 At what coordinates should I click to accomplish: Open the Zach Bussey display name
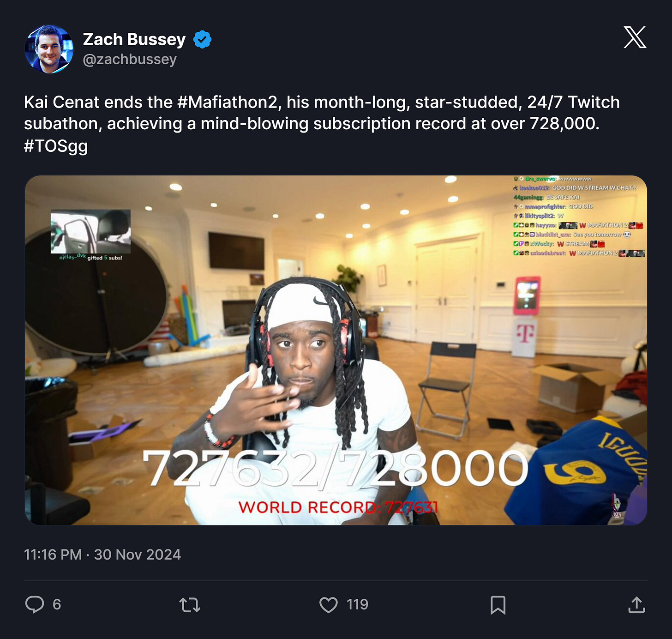pyautogui.click(x=134, y=39)
